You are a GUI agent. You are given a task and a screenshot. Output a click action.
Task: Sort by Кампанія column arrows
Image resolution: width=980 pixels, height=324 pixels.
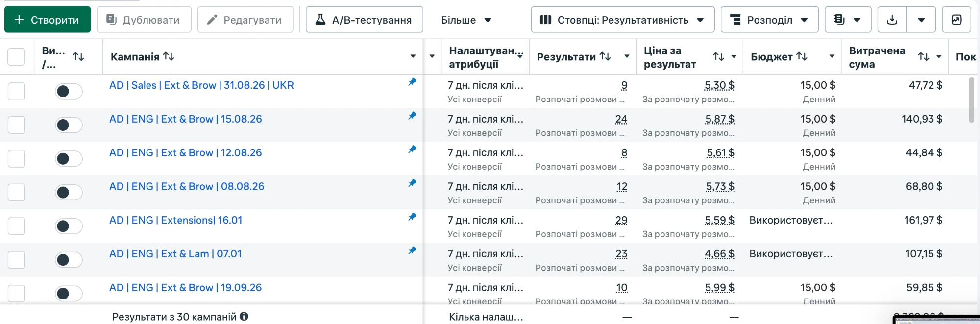tap(169, 56)
